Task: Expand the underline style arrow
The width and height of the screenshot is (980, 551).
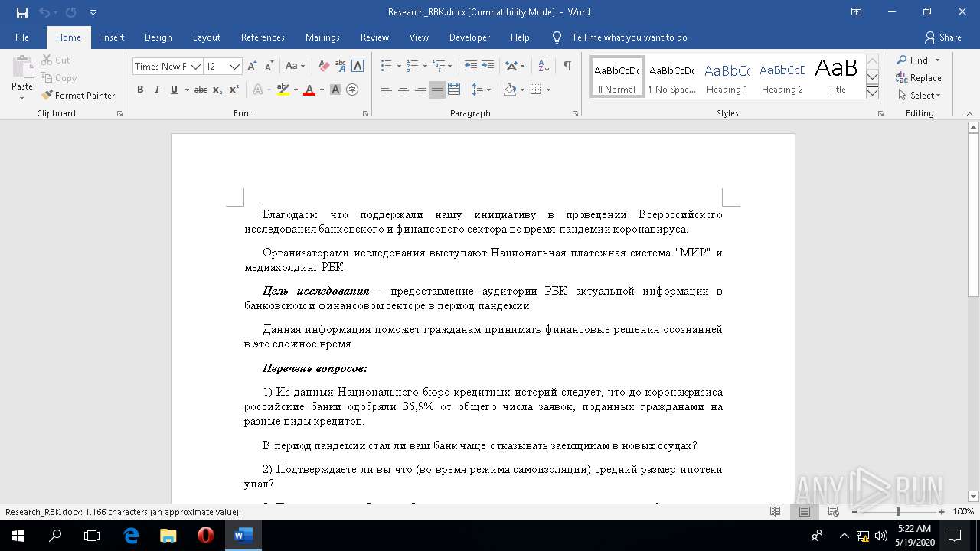Action: point(186,90)
